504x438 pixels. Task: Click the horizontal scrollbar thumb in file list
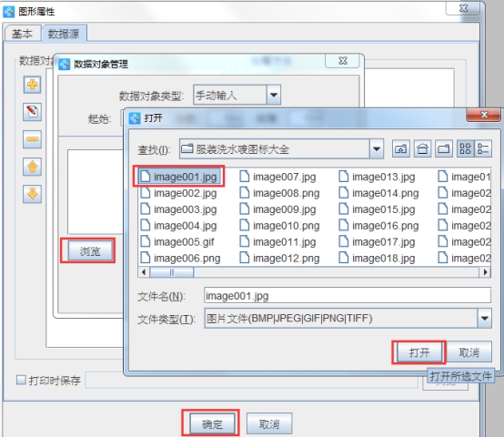tap(172, 272)
